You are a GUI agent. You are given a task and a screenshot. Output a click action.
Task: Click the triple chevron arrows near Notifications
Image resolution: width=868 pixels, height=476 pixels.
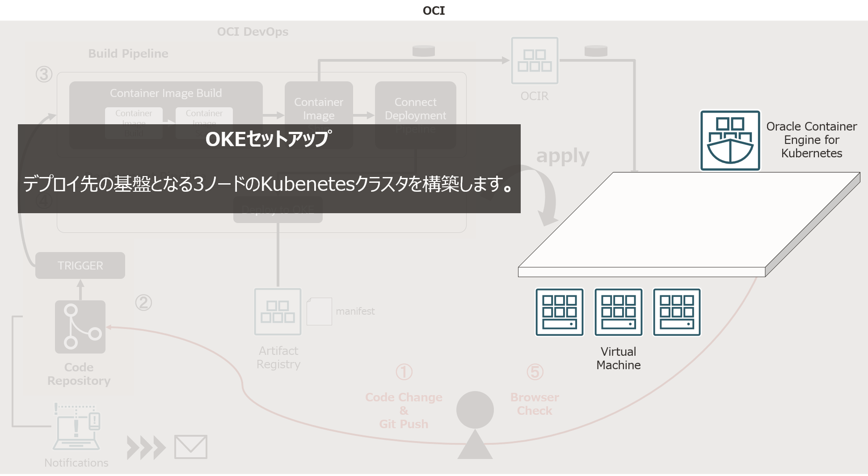coord(146,447)
